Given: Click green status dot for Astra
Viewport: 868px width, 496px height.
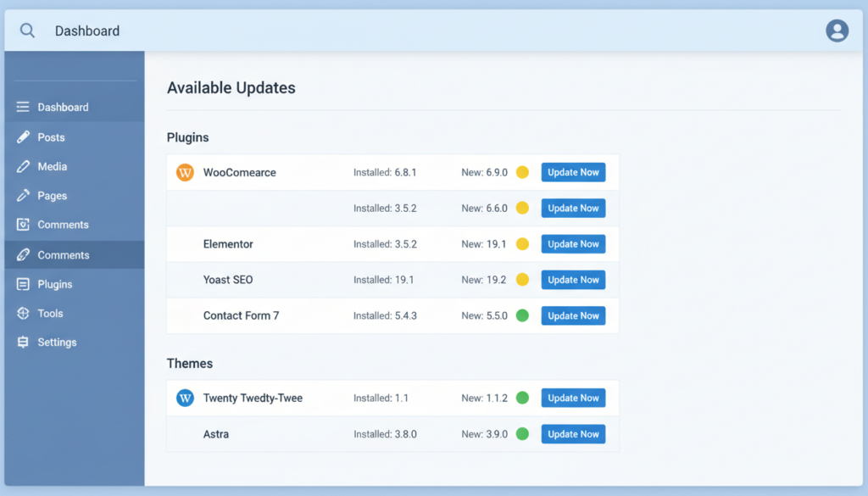Looking at the screenshot, I should pyautogui.click(x=522, y=434).
